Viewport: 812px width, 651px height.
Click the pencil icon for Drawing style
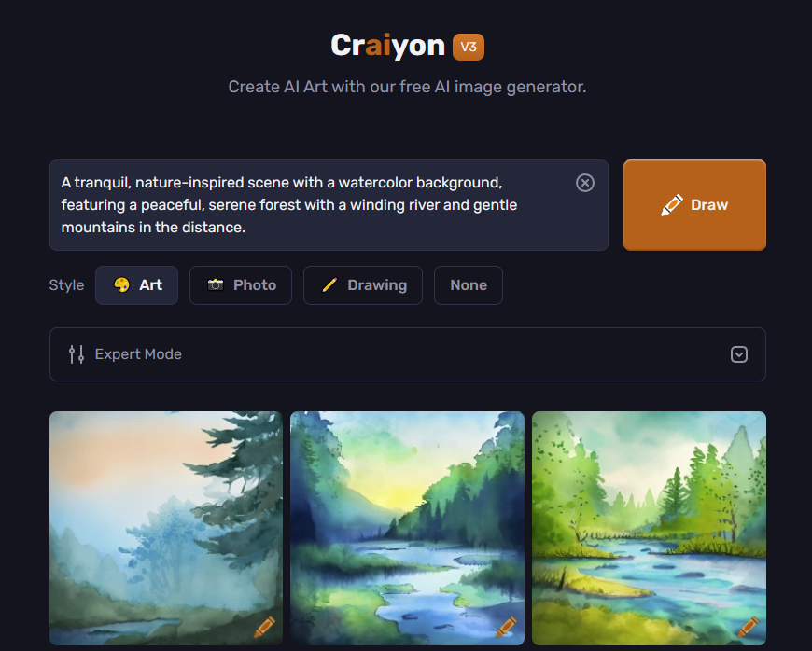pos(329,284)
